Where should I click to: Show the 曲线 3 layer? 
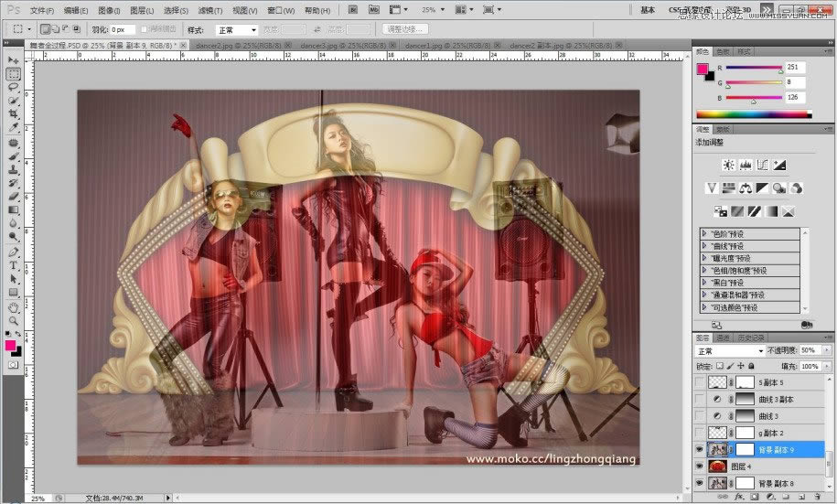[x=701, y=416]
